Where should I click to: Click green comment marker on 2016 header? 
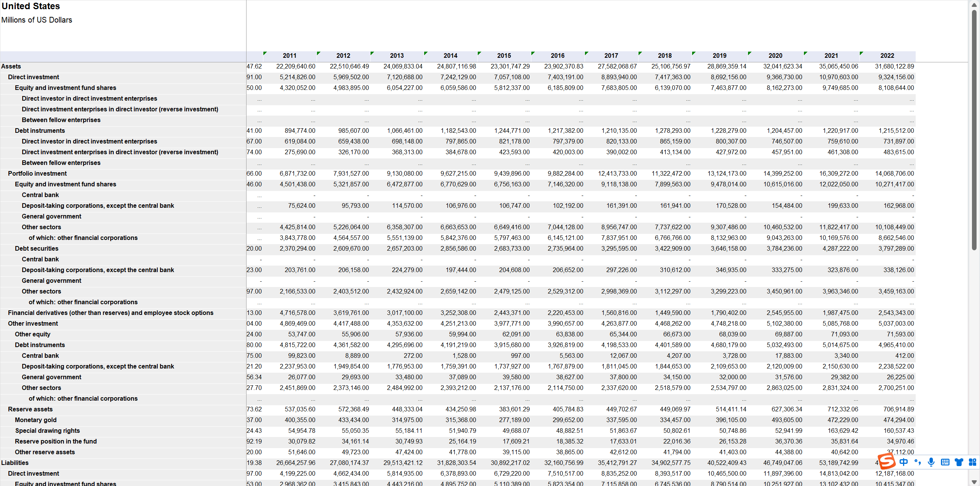coord(533,53)
